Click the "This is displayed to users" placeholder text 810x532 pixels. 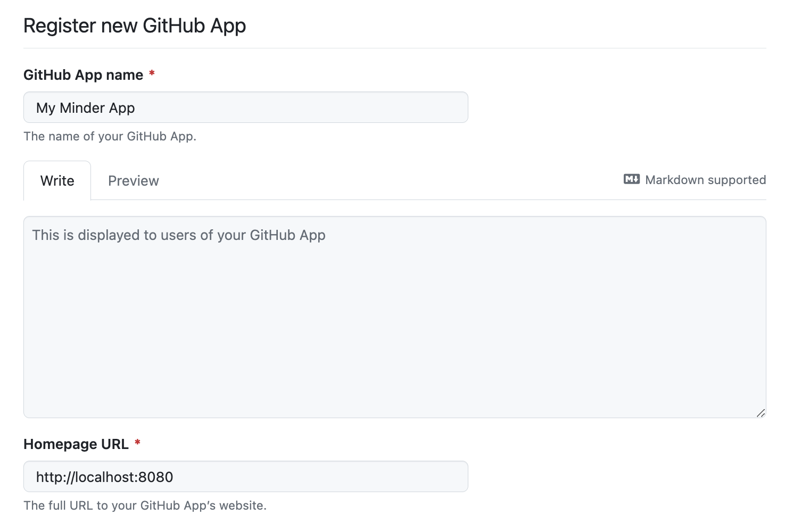point(178,235)
